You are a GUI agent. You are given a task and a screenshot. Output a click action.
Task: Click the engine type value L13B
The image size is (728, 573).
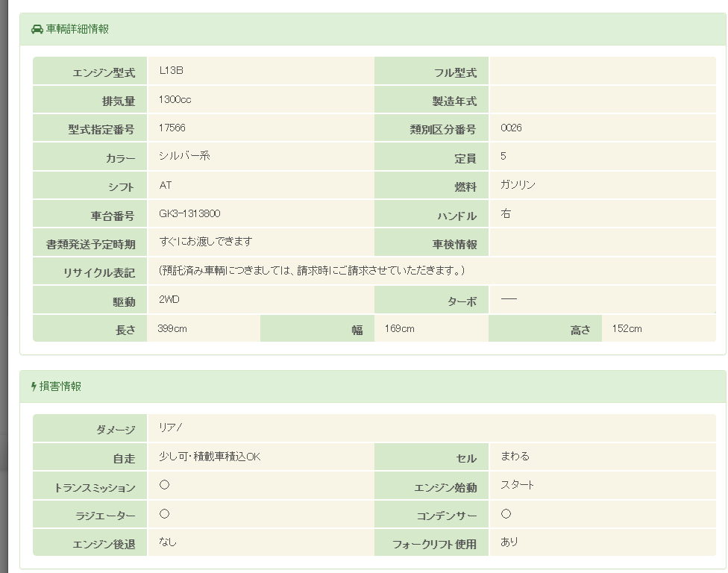(171, 70)
